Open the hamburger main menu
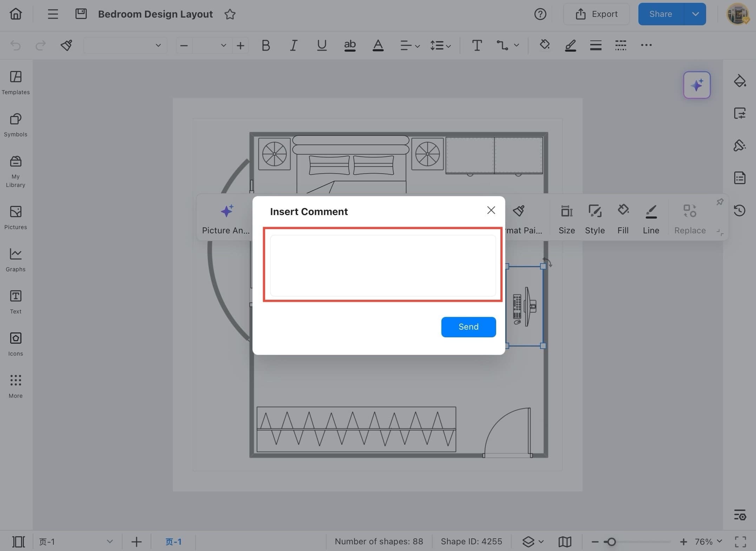 point(52,14)
